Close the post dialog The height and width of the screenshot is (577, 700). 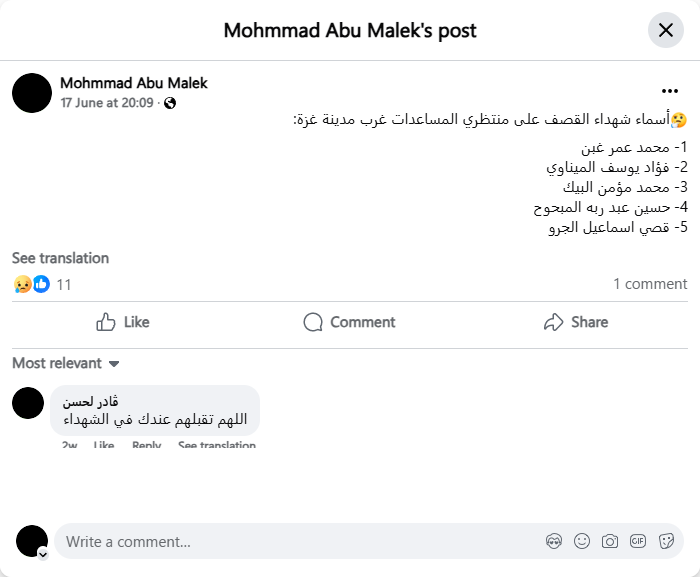666,30
